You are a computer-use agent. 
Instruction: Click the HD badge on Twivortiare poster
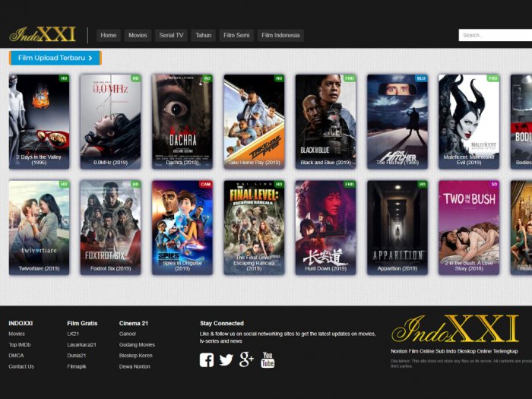tap(64, 184)
